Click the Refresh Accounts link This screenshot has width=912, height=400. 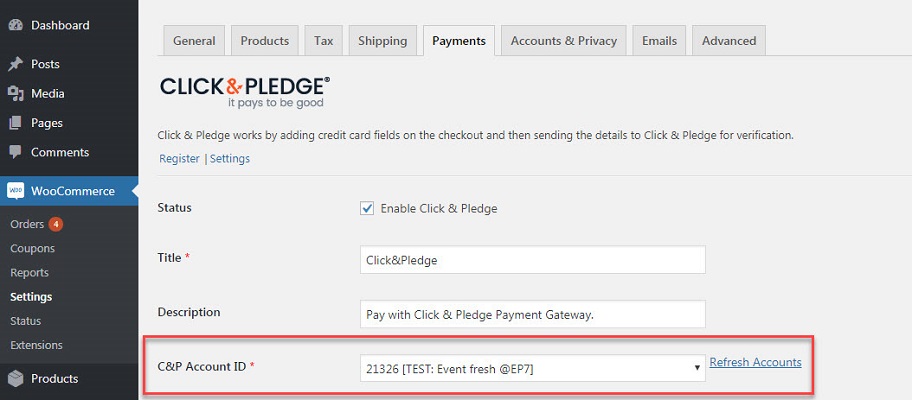click(x=756, y=362)
